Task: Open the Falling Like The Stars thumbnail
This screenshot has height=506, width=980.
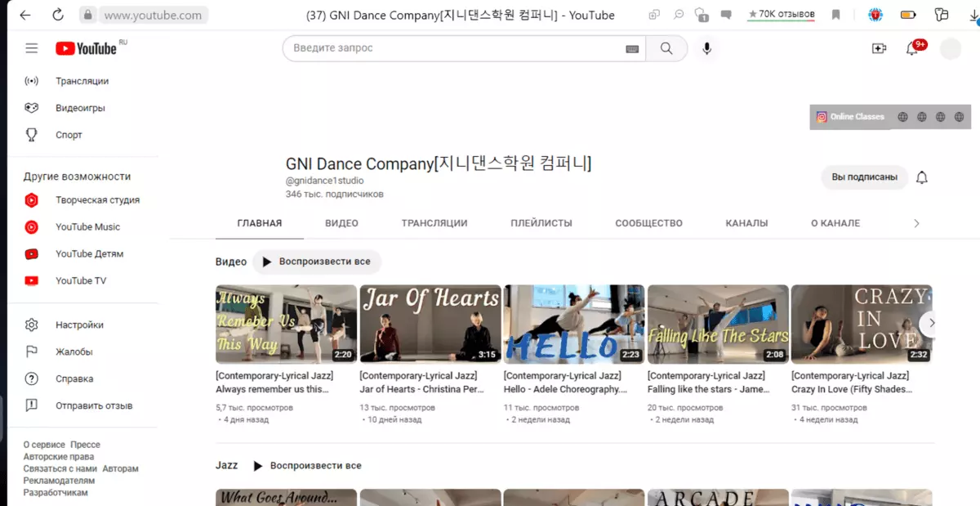Action: tap(718, 324)
